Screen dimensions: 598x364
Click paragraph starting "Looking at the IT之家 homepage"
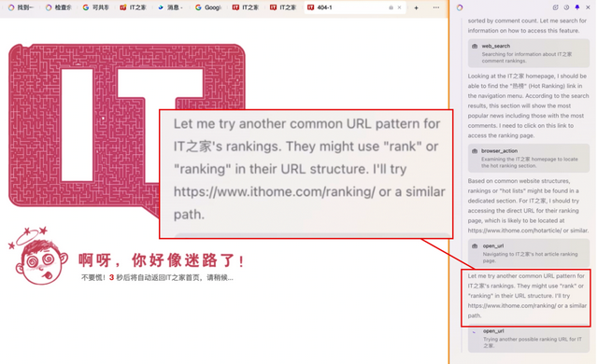(528, 105)
